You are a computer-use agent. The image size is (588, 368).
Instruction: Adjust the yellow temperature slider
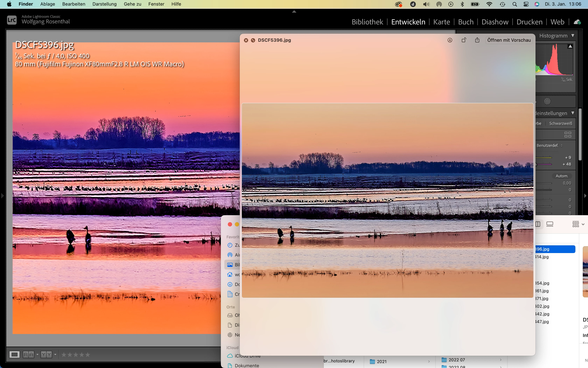544,158
